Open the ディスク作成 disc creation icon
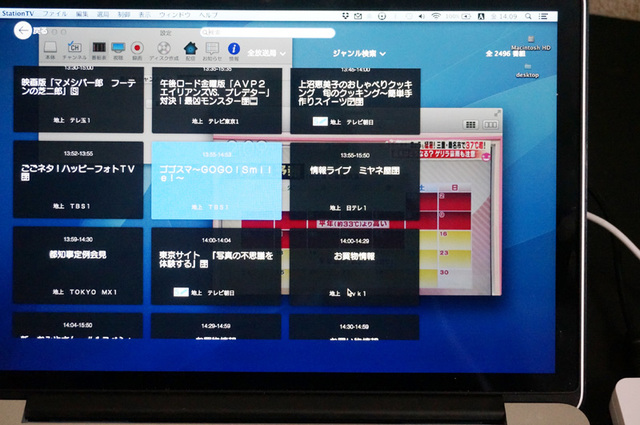This screenshot has width=640, height=425. (163, 49)
